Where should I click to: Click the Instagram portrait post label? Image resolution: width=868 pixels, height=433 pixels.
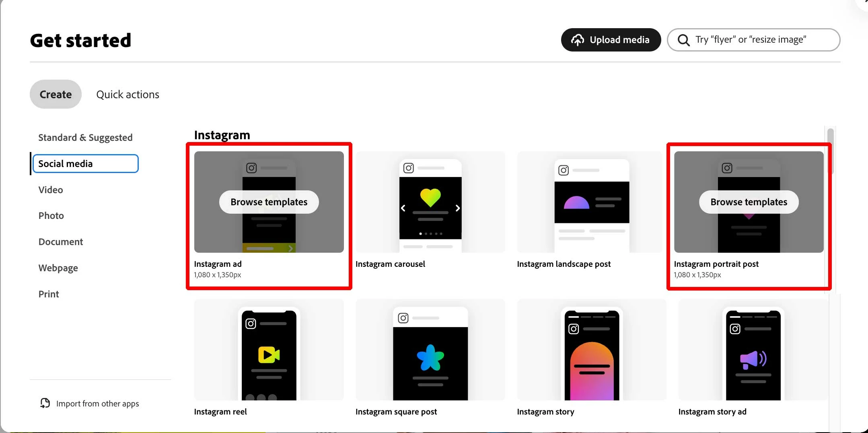(716, 264)
